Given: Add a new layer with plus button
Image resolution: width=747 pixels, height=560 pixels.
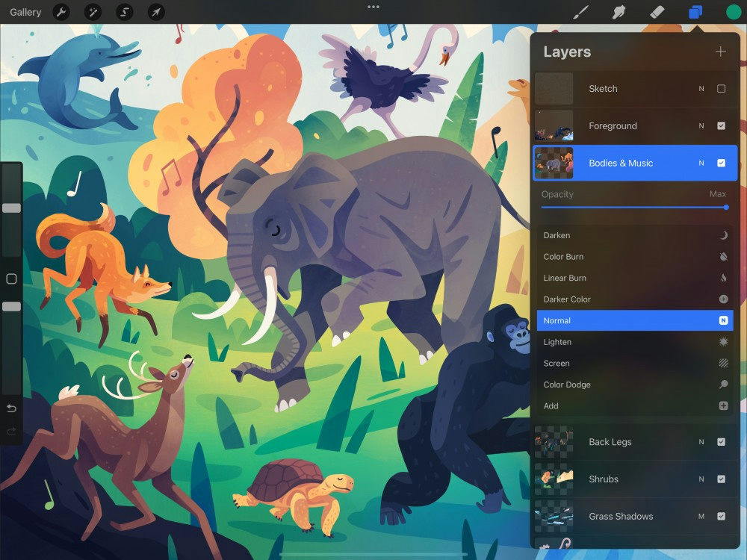Looking at the screenshot, I should click(720, 52).
